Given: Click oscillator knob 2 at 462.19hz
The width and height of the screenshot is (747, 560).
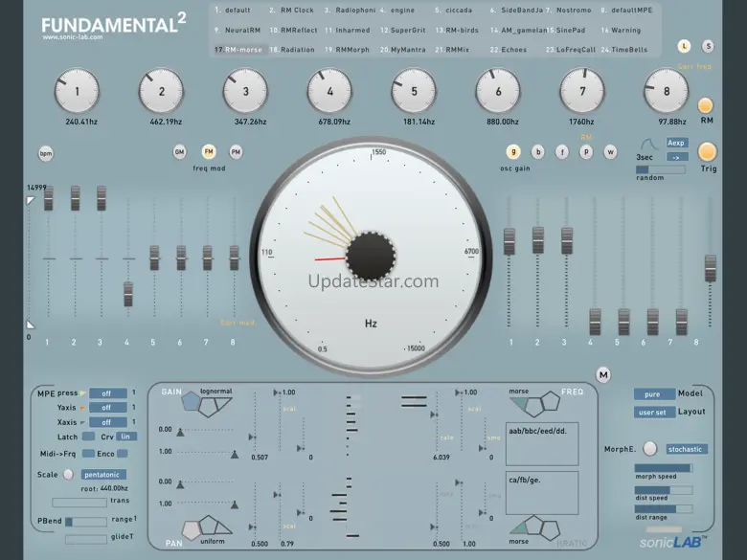Looking at the screenshot, I should point(162,92).
